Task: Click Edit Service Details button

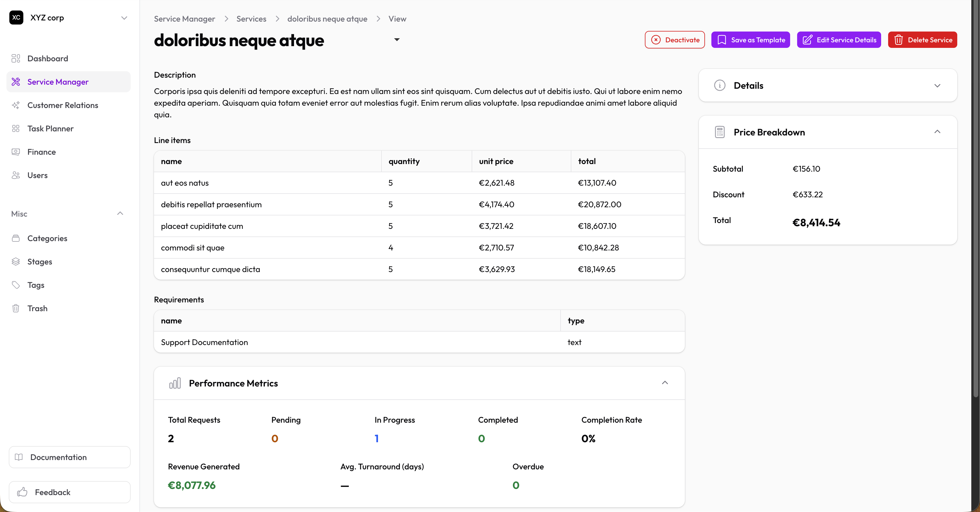Action: pos(839,40)
